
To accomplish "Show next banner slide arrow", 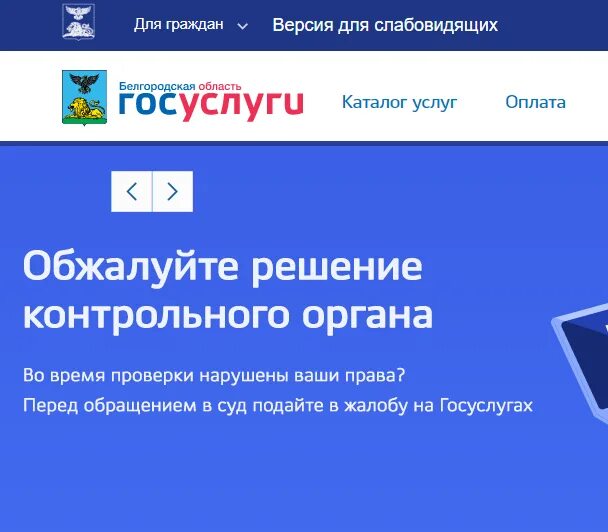I will (173, 192).
